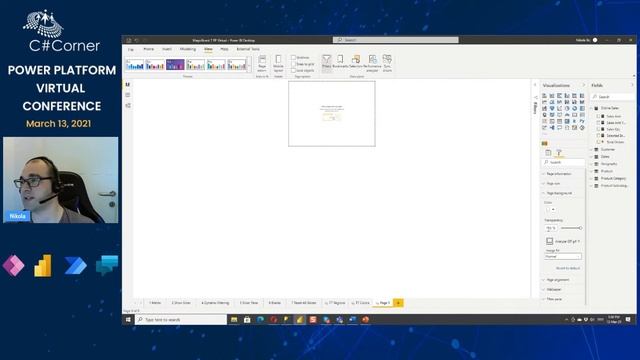Switch to Data view in left sidebar
This screenshot has height=360, width=640.
point(128,95)
